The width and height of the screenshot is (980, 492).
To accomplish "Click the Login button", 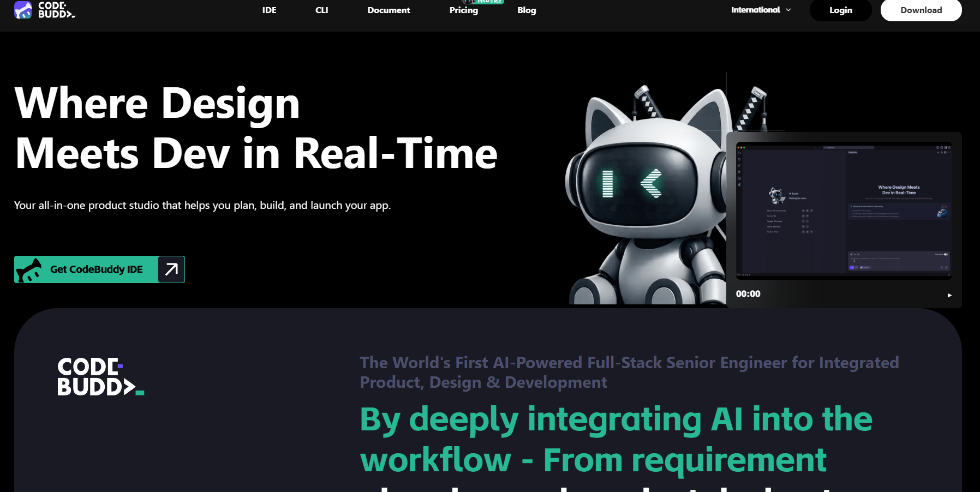I will click(840, 10).
